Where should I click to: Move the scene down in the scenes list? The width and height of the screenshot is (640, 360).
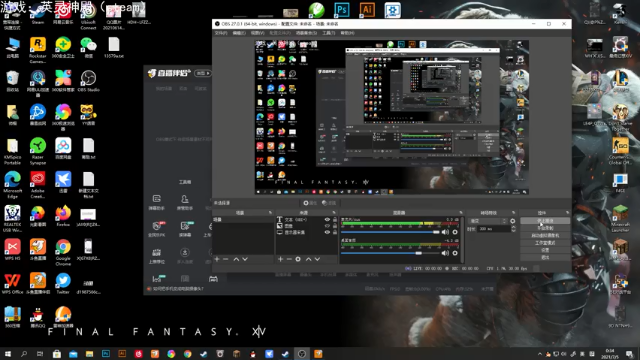click(245, 259)
